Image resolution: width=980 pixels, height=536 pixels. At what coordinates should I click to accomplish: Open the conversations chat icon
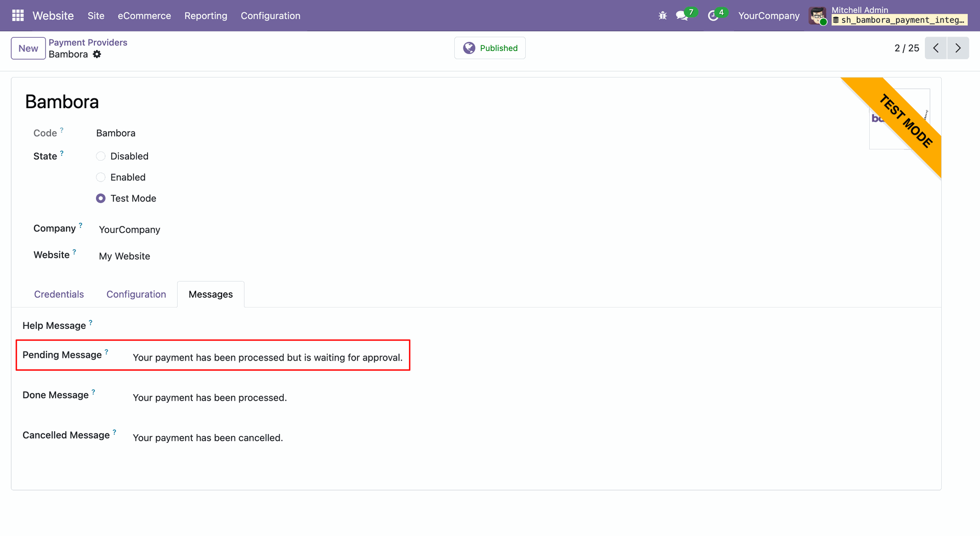coord(681,16)
